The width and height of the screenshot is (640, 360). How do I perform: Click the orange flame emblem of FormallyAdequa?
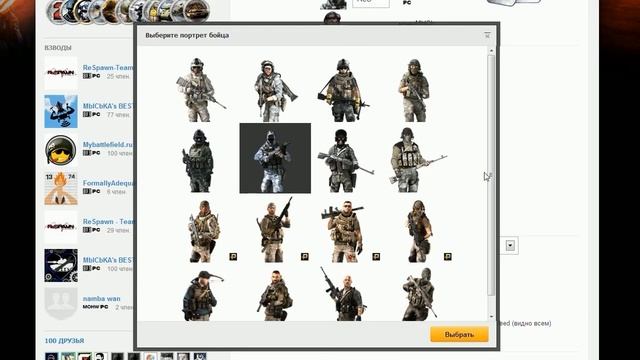coord(61,189)
